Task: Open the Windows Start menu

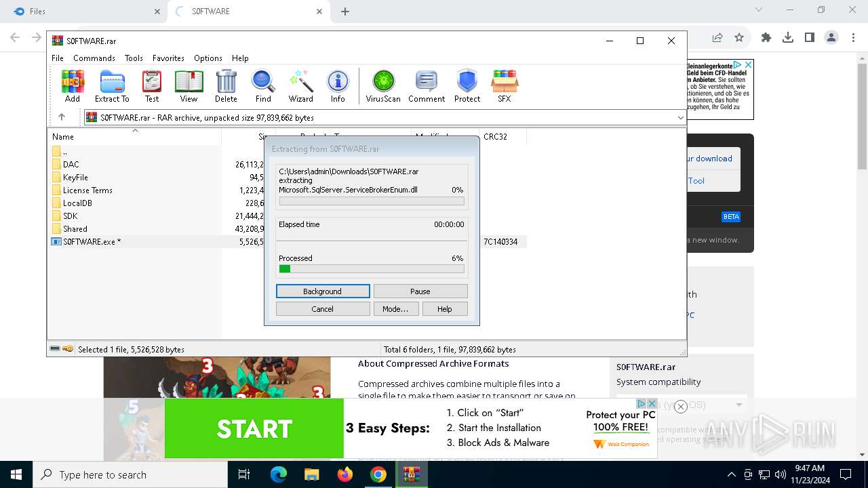Action: tap(16, 474)
